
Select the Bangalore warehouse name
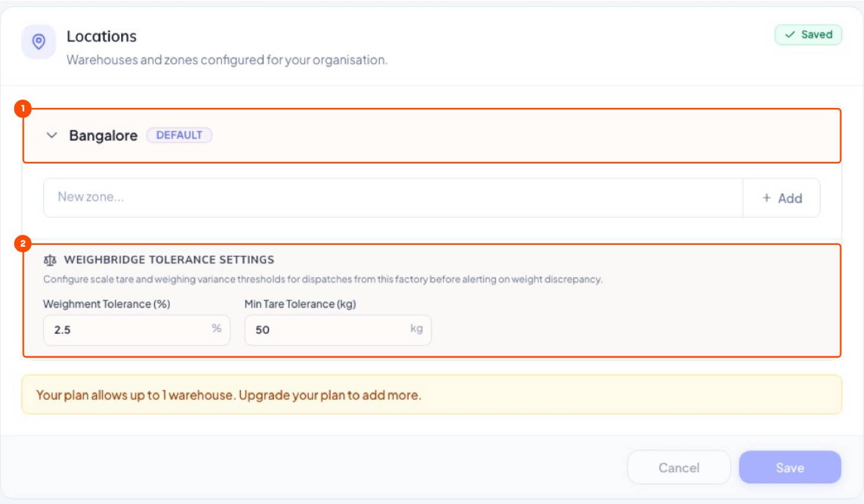(103, 135)
